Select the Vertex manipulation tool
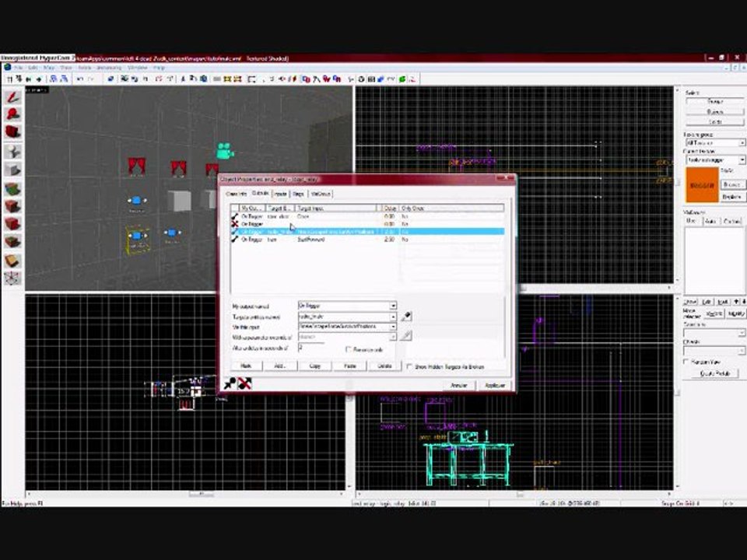The image size is (747, 560). 13,278
